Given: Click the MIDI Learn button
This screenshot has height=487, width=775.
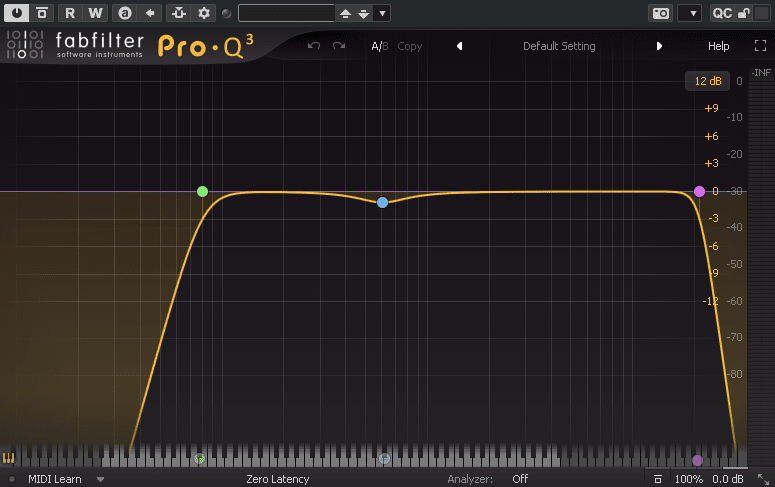Looking at the screenshot, I should click(54, 479).
